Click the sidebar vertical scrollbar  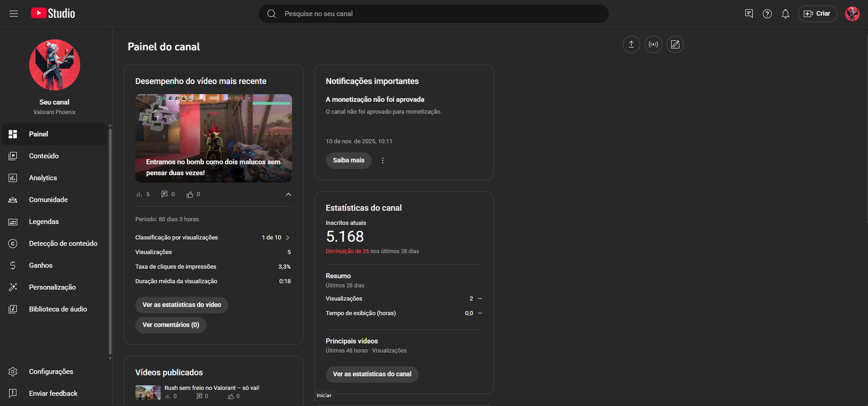pos(110,239)
